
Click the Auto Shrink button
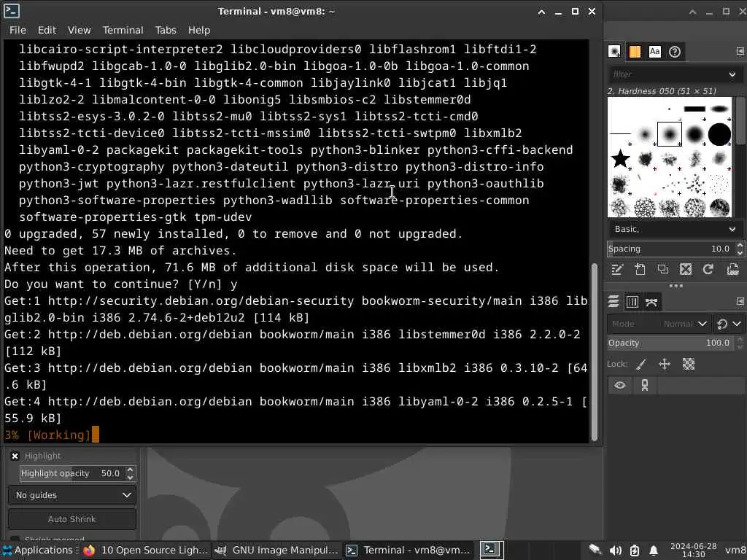[72, 519]
